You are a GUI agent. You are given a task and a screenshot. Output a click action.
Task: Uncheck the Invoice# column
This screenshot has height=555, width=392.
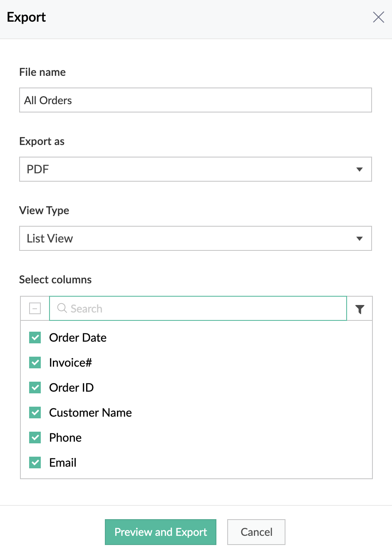click(35, 362)
